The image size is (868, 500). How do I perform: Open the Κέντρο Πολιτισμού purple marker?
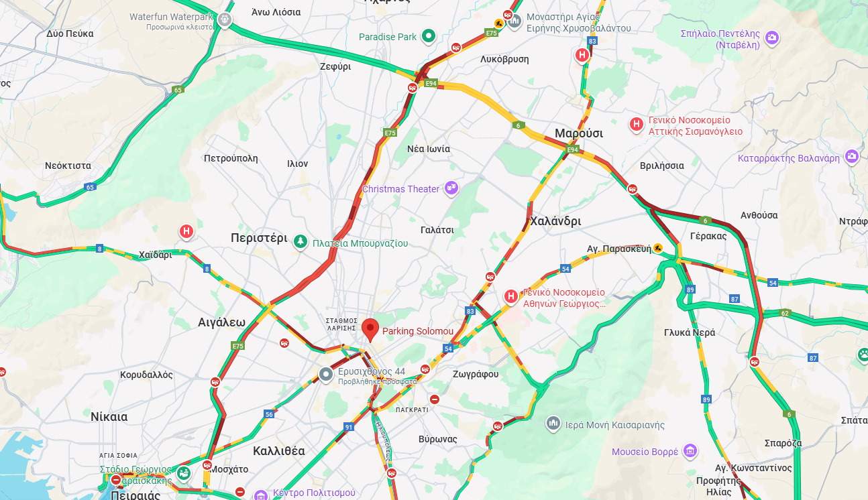click(261, 495)
